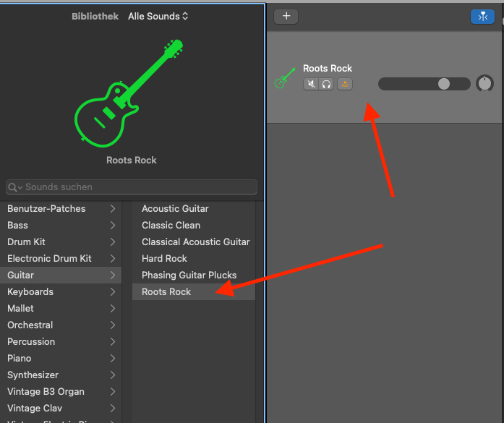Select the Benutzer-Patches category
Screen dimensions: 504x423
click(x=61, y=208)
